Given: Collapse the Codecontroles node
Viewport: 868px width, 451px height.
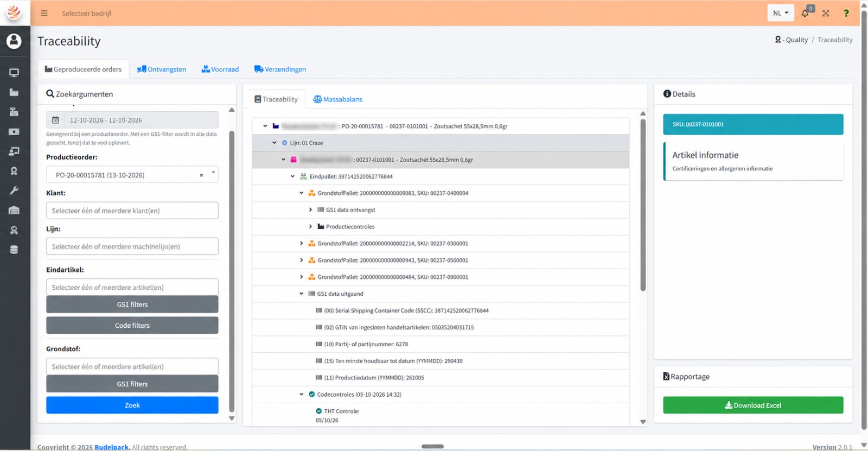Looking at the screenshot, I should point(302,395).
